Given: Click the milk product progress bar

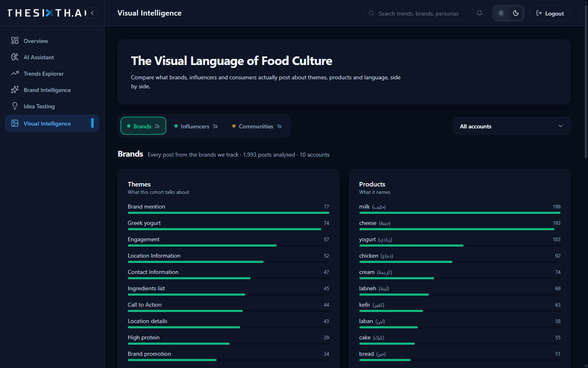Looking at the screenshot, I should (x=460, y=213).
